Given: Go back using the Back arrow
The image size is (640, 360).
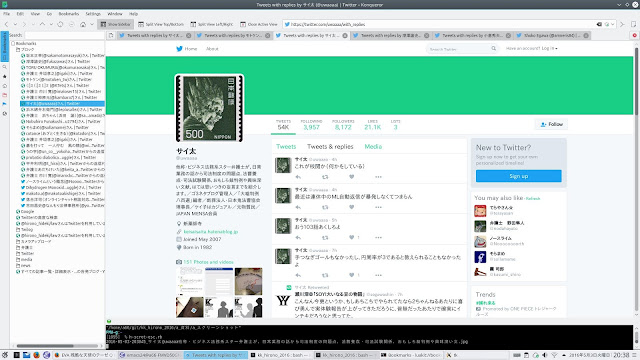Looking at the screenshot, I should click(6, 24).
